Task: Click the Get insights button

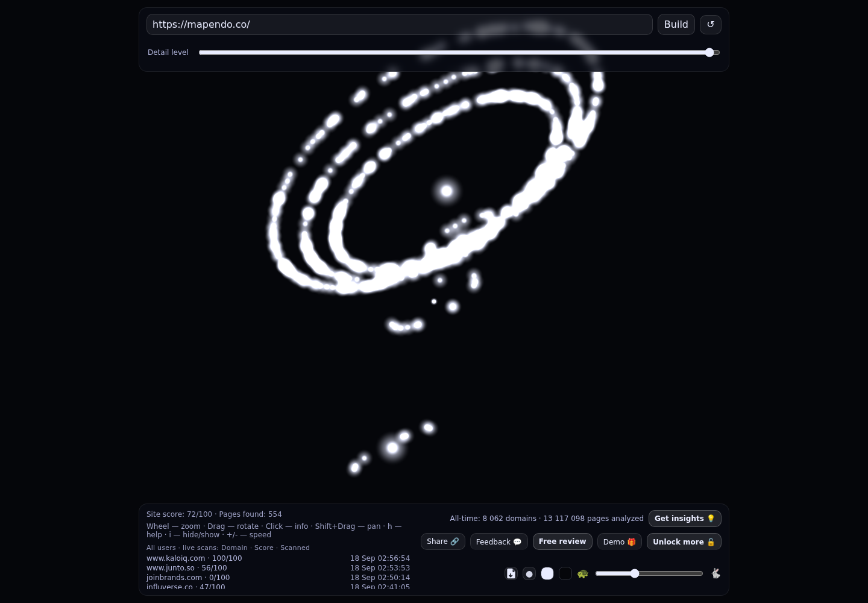Action: tap(685, 519)
